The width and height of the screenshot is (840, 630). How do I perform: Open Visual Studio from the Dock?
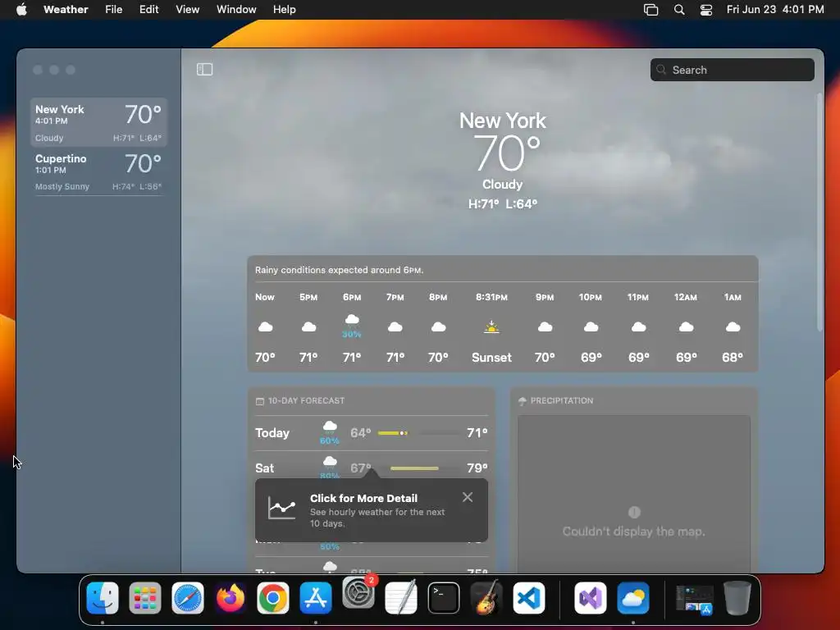tap(591, 598)
